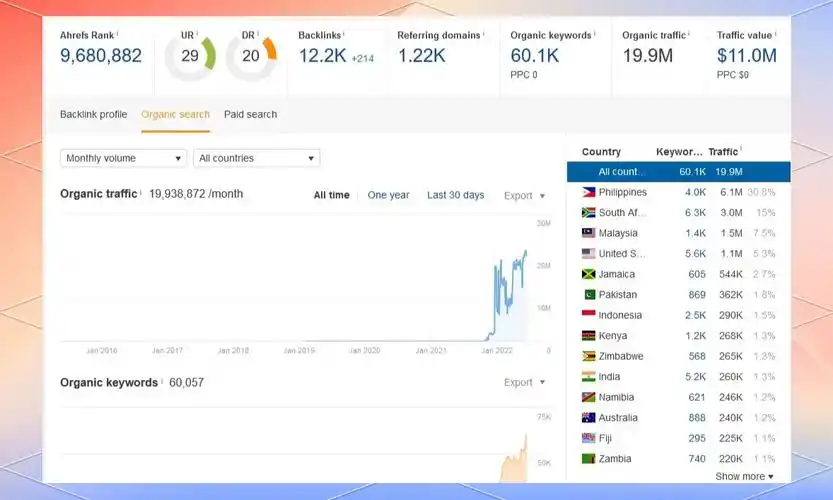833x500 pixels.
Task: Click the Philippines flag icon
Action: pyautogui.click(x=588, y=192)
